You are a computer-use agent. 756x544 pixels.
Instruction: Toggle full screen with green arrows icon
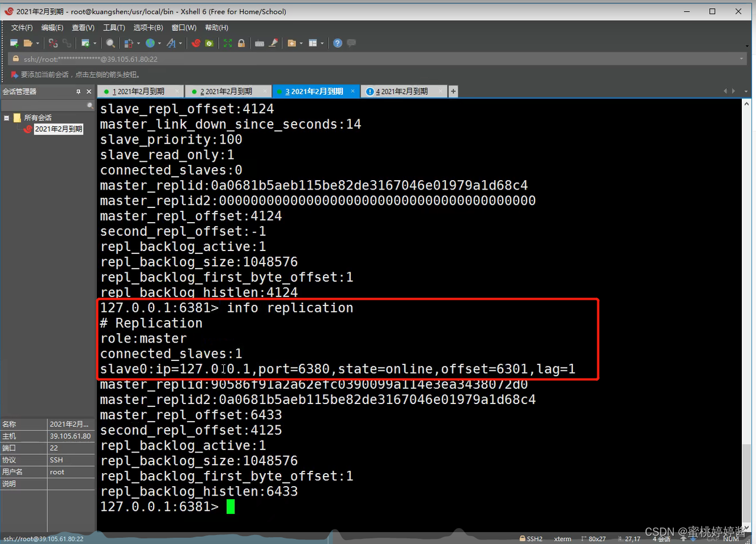click(227, 43)
